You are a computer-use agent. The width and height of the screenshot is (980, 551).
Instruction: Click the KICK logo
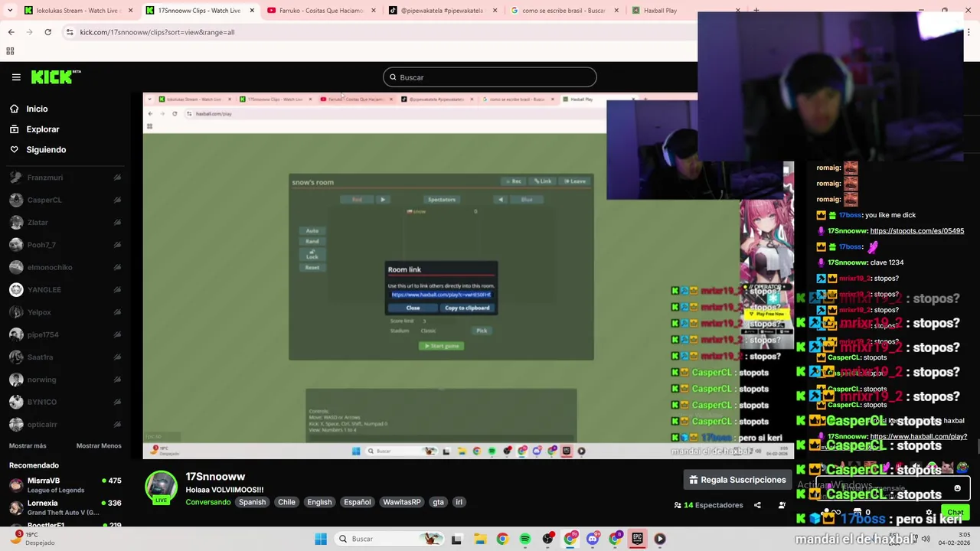tap(56, 77)
